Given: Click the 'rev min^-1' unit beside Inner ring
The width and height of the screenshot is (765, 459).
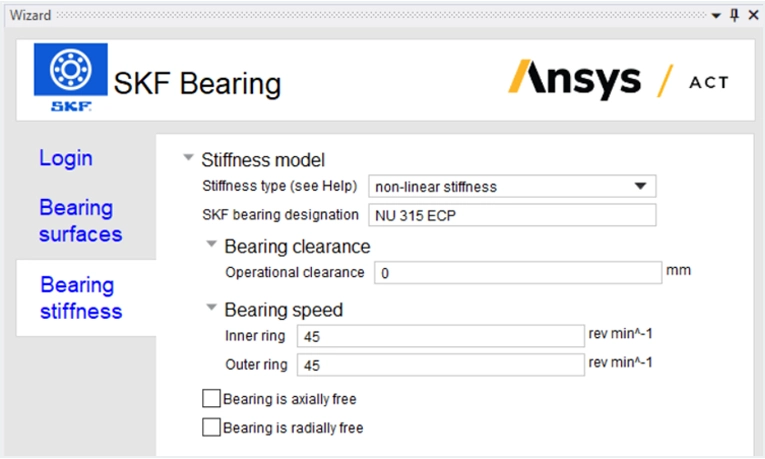Looking at the screenshot, I should [x=620, y=334].
